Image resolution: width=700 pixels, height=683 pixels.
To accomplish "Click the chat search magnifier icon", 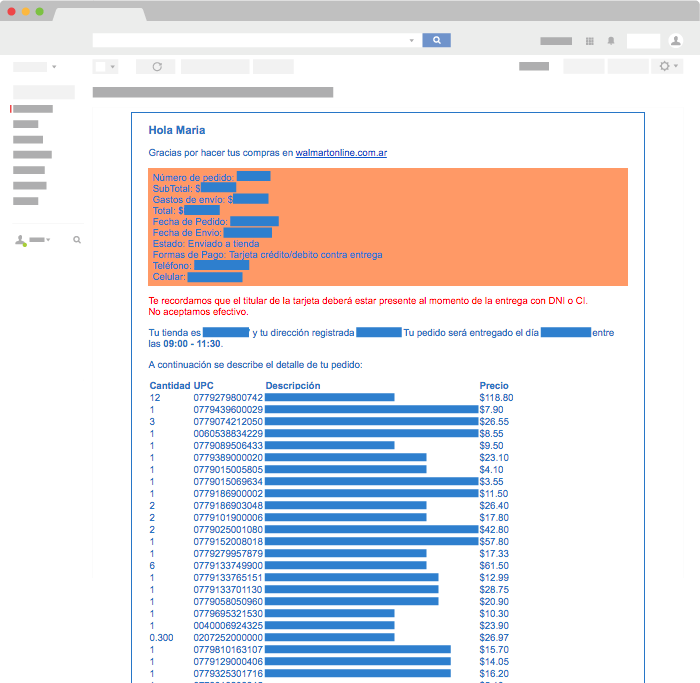I will (77, 240).
